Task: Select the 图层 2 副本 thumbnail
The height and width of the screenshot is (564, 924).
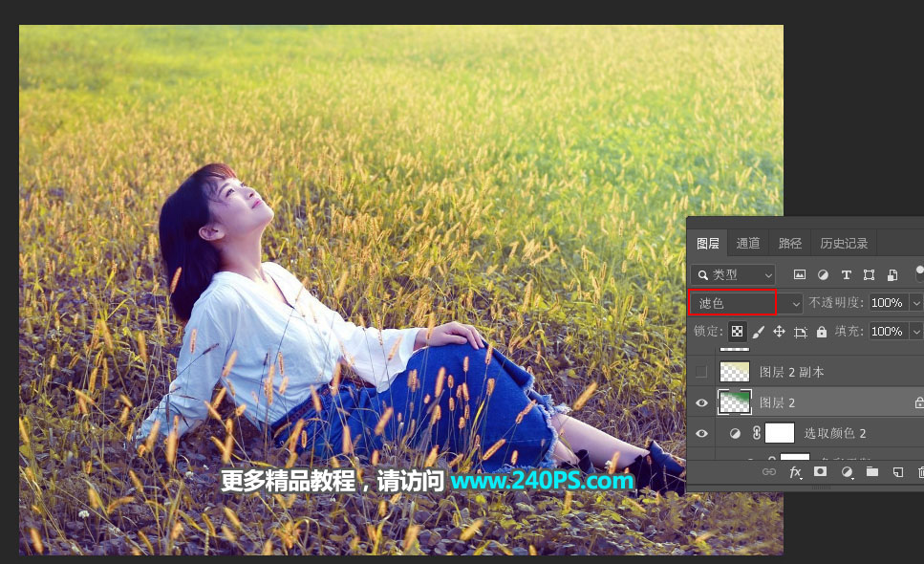Action: pos(735,372)
